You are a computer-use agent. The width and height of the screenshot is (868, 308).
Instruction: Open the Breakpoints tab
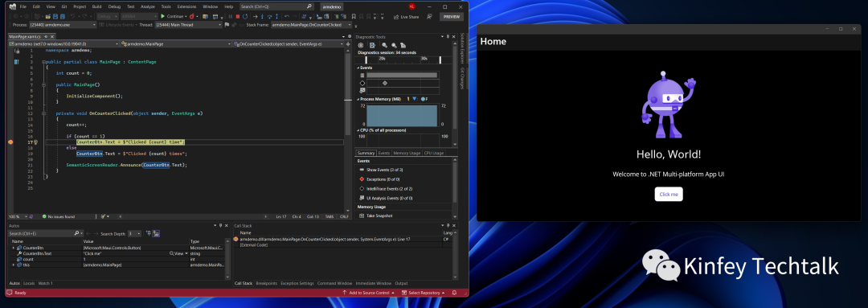click(x=266, y=283)
